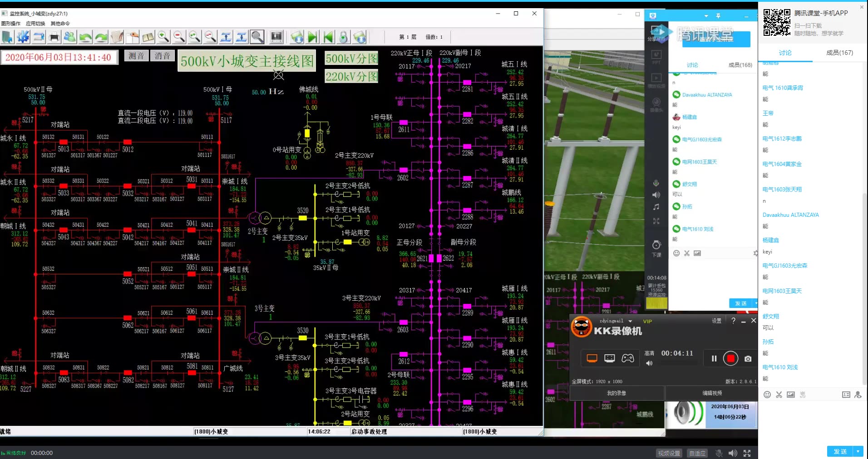Image resolution: width=868 pixels, height=459 pixels.
Task: Click the green previous-page arrow icon
Action: pos(328,37)
